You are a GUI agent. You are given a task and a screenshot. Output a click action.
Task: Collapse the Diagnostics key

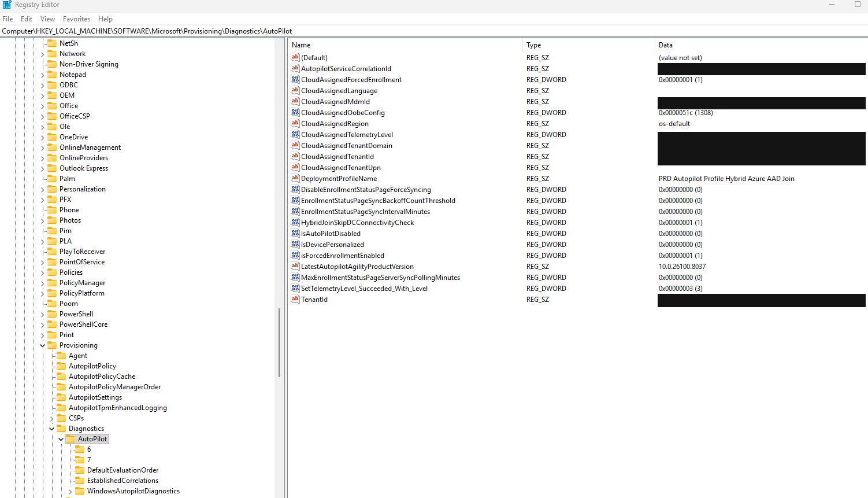pyautogui.click(x=52, y=429)
